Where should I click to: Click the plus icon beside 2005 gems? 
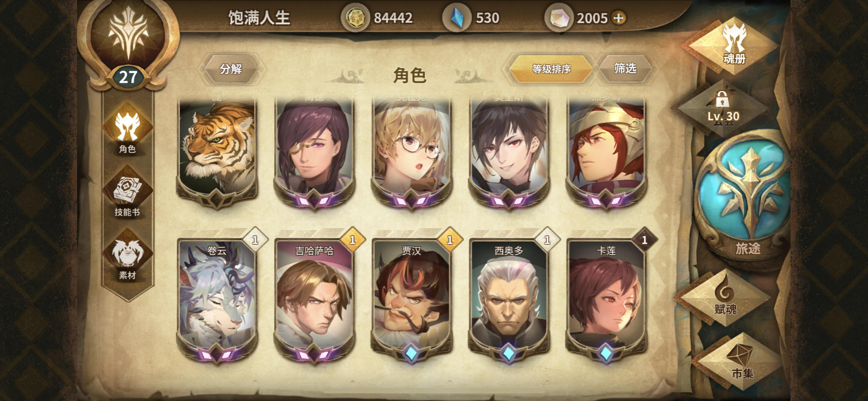619,18
